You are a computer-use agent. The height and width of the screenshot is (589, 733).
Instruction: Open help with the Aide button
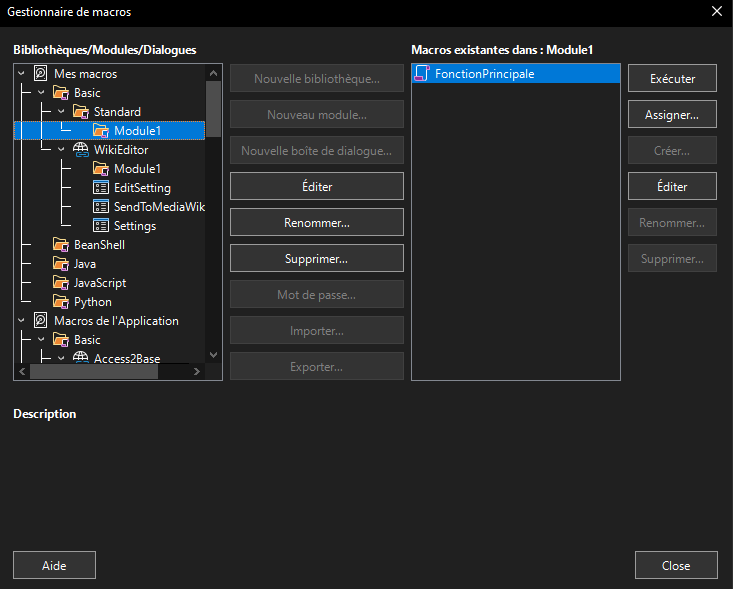(x=54, y=565)
